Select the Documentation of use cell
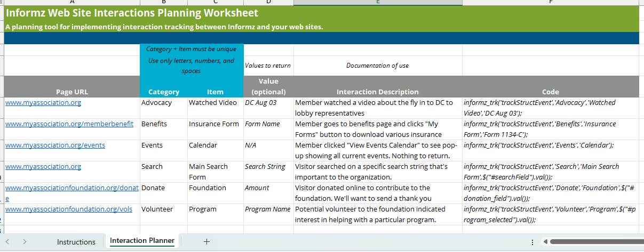The width and height of the screenshot is (644, 252). pyautogui.click(x=378, y=66)
